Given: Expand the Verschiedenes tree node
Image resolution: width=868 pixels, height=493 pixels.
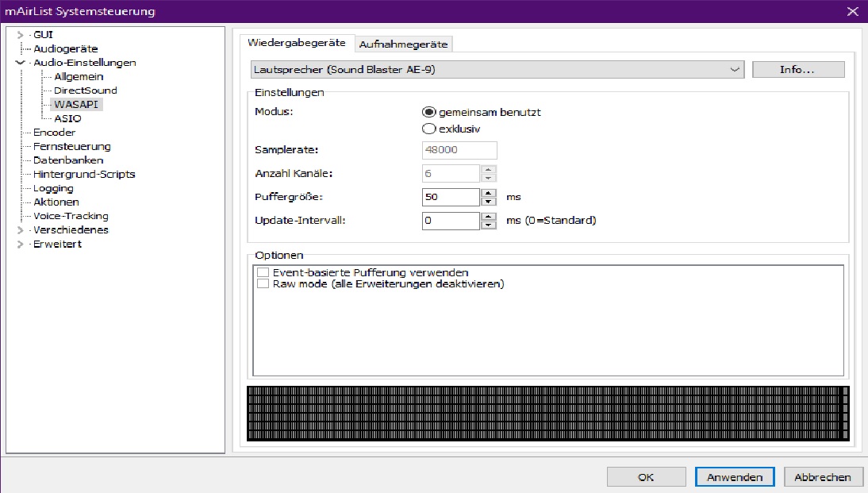Looking at the screenshot, I should [20, 230].
